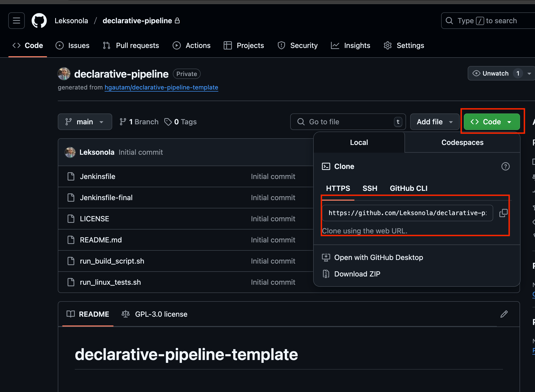The height and width of the screenshot is (392, 535).
Task: Open the Code repository tab
Action: coord(28,45)
